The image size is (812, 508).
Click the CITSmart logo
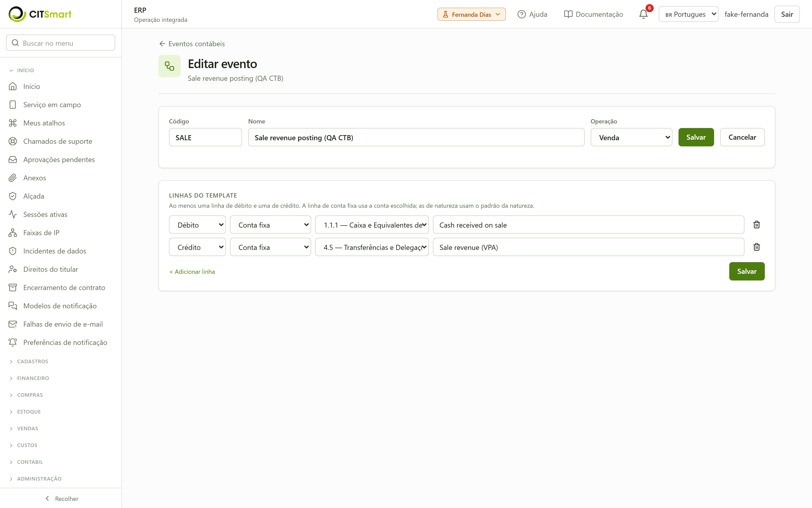40,14
